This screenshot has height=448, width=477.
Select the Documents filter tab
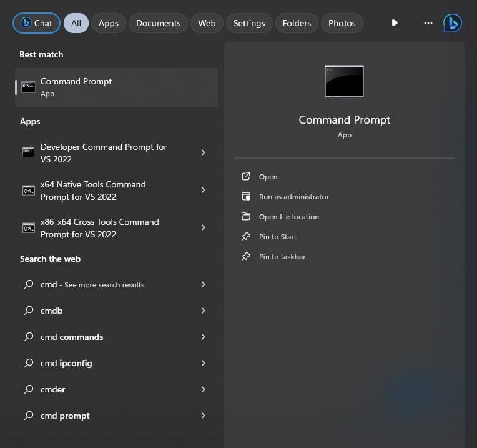tap(158, 23)
